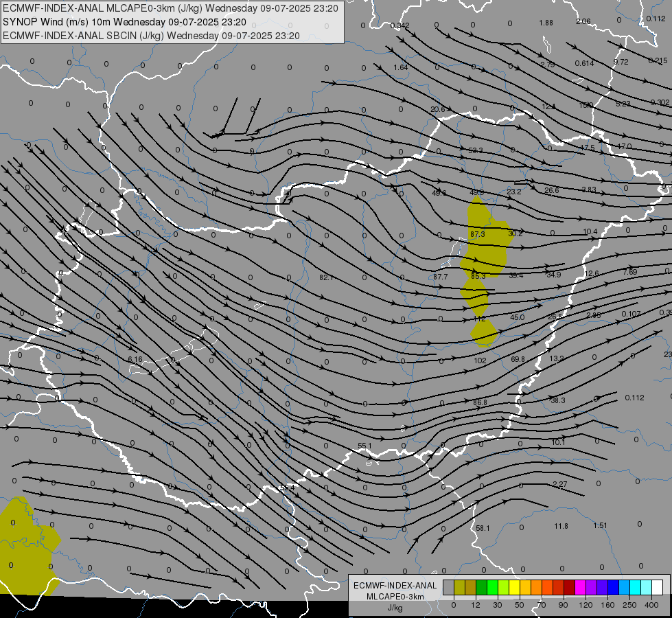Image resolution: width=672 pixels, height=618 pixels.
Task: Choose the pure blue legend swatch
Action: 613,588
